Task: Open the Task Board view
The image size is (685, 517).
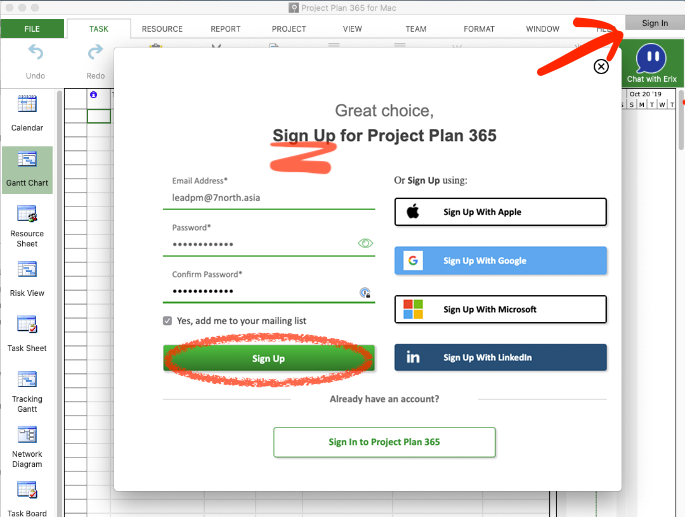Action: 27,499
